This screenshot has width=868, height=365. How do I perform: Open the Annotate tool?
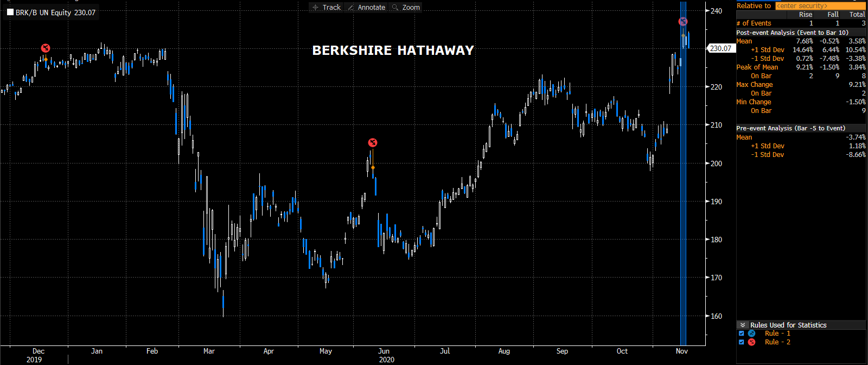coord(366,7)
